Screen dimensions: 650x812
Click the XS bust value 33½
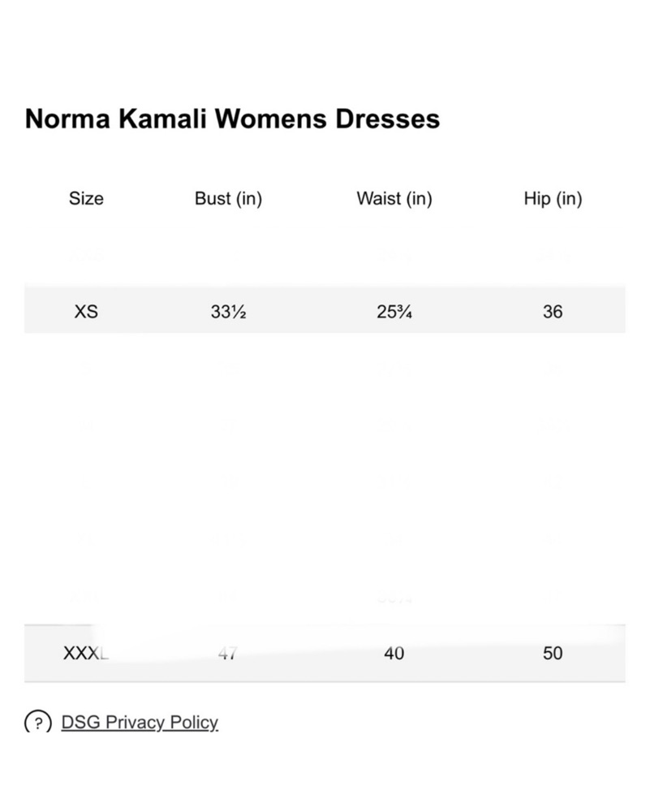pos(228,311)
